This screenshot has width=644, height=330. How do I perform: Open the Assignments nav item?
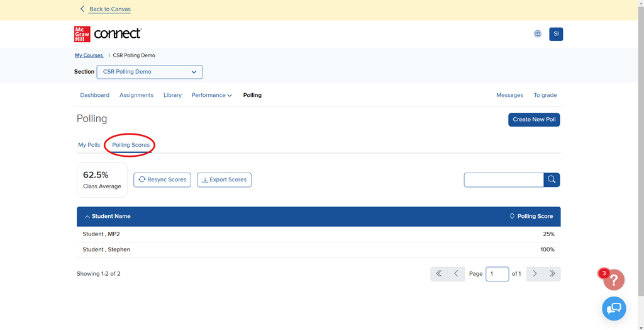pos(136,95)
